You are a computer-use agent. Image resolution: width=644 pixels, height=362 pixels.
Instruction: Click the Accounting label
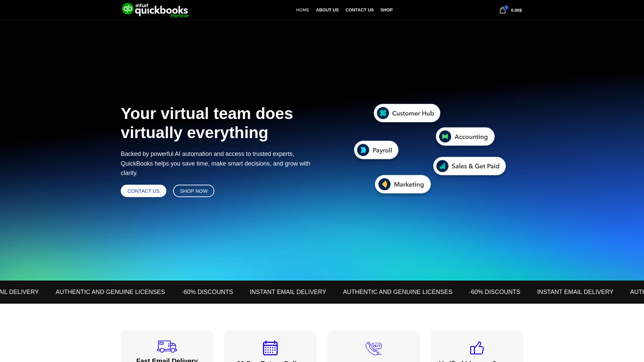(x=471, y=137)
